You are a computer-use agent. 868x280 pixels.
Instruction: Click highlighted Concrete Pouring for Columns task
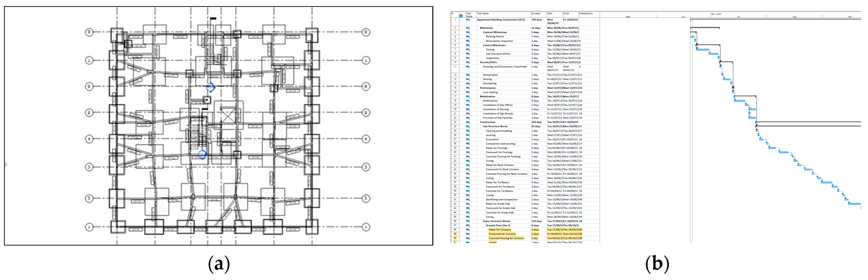[x=506, y=238]
